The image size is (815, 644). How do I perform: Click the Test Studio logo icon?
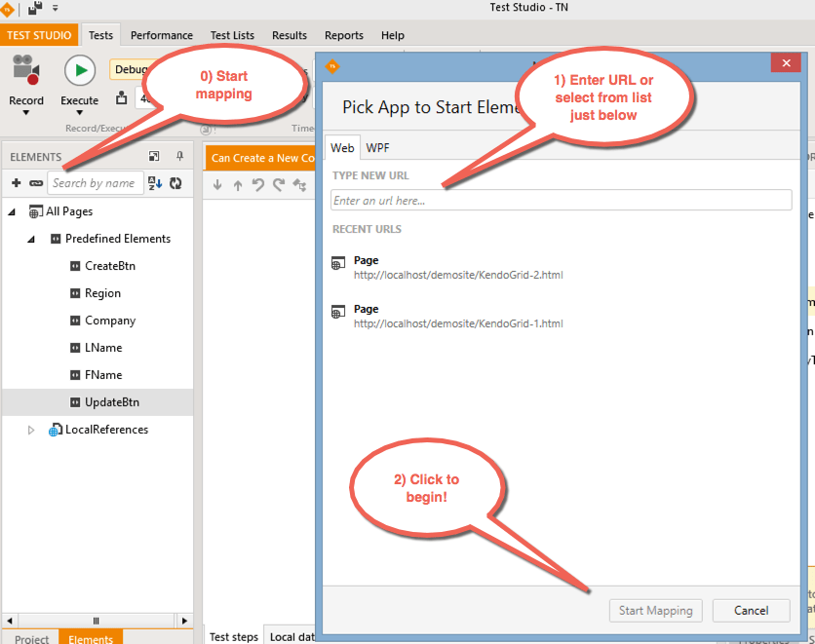7,9
